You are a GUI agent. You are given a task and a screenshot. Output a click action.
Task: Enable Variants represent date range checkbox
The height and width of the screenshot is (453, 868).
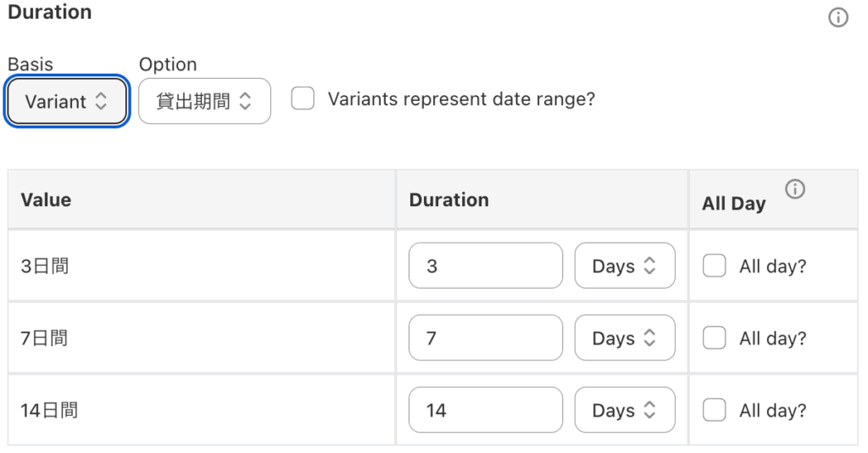click(303, 98)
